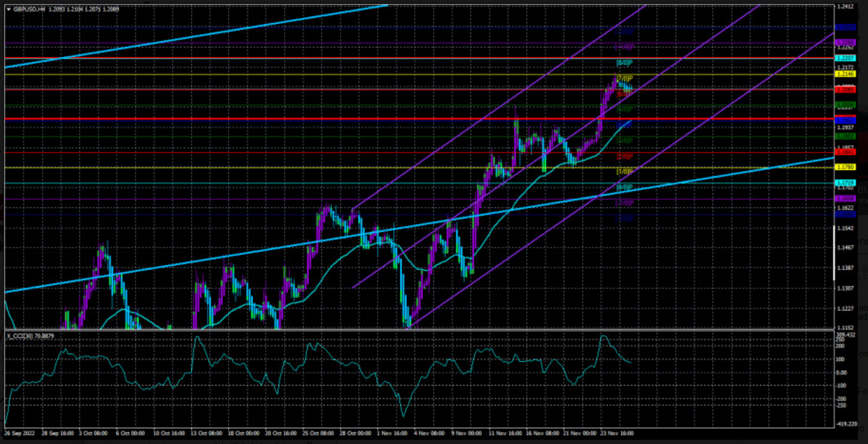The height and width of the screenshot is (444, 868).
Task: Click the 1.1622 price axis value
Action: pyautogui.click(x=845, y=208)
